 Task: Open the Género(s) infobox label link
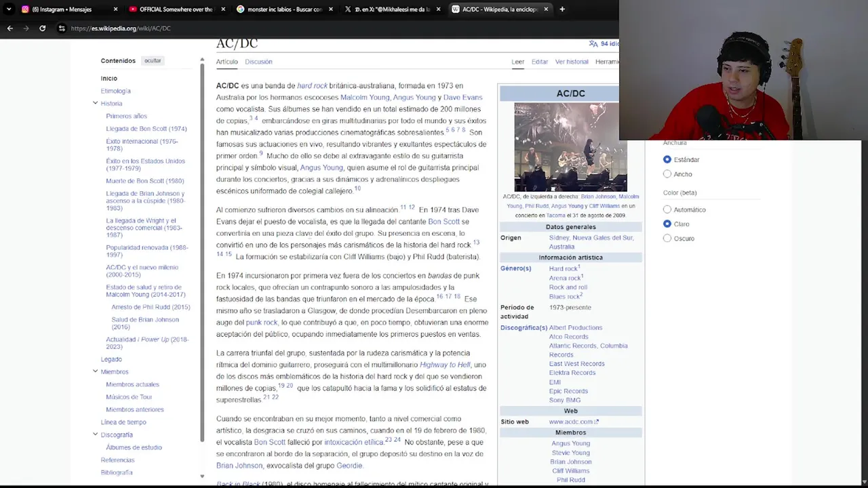(x=516, y=268)
